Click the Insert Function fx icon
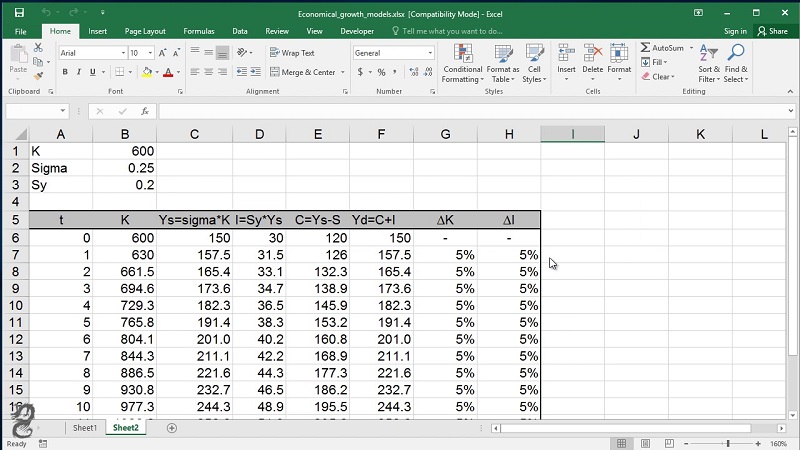The width and height of the screenshot is (800, 450). 145,111
